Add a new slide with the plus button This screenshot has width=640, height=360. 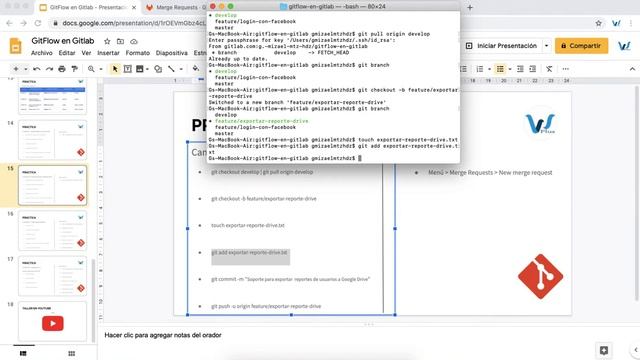(x=16, y=69)
